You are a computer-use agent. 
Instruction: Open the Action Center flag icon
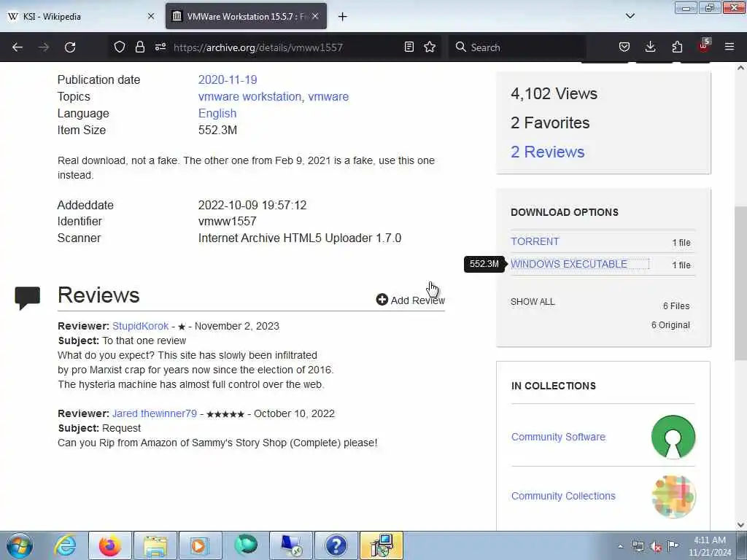[673, 546]
